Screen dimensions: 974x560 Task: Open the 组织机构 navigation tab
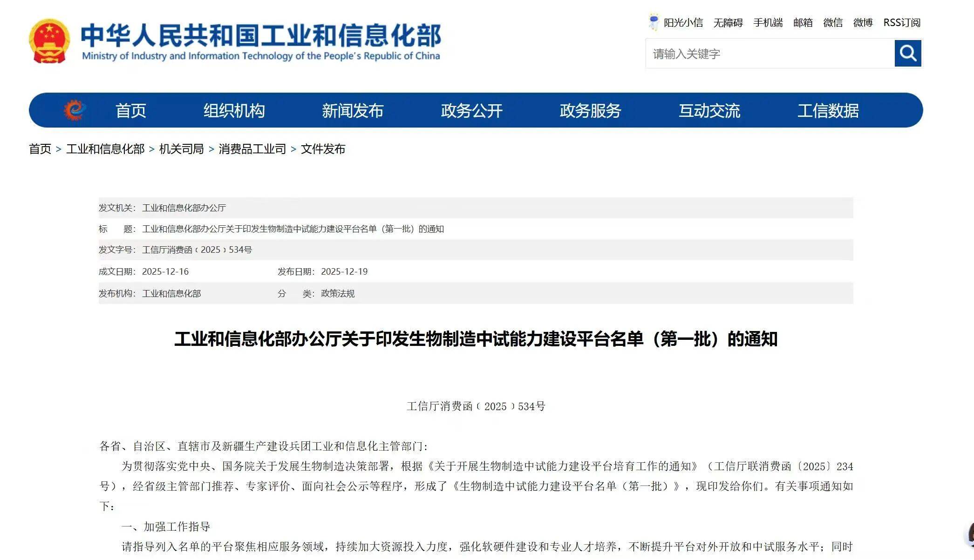coord(234,111)
